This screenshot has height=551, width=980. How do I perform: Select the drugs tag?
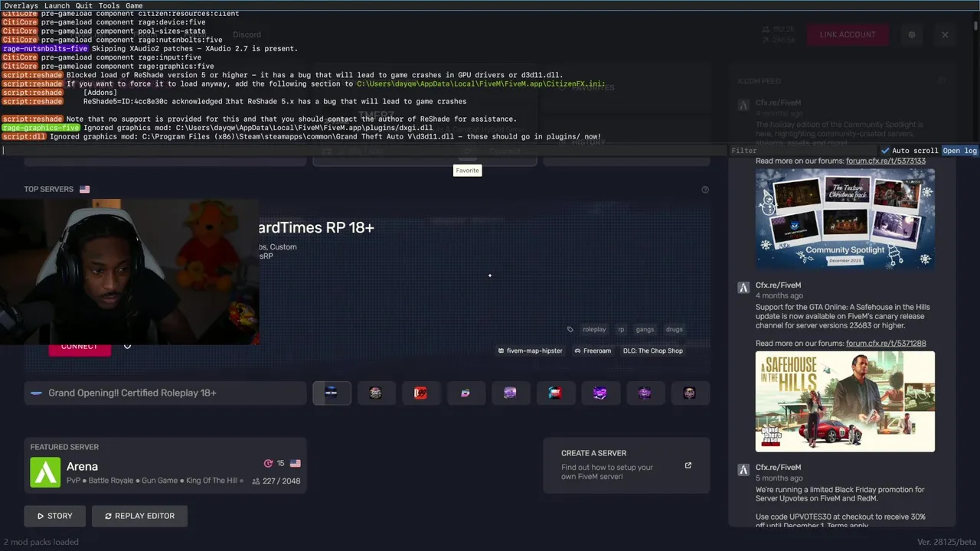[674, 329]
